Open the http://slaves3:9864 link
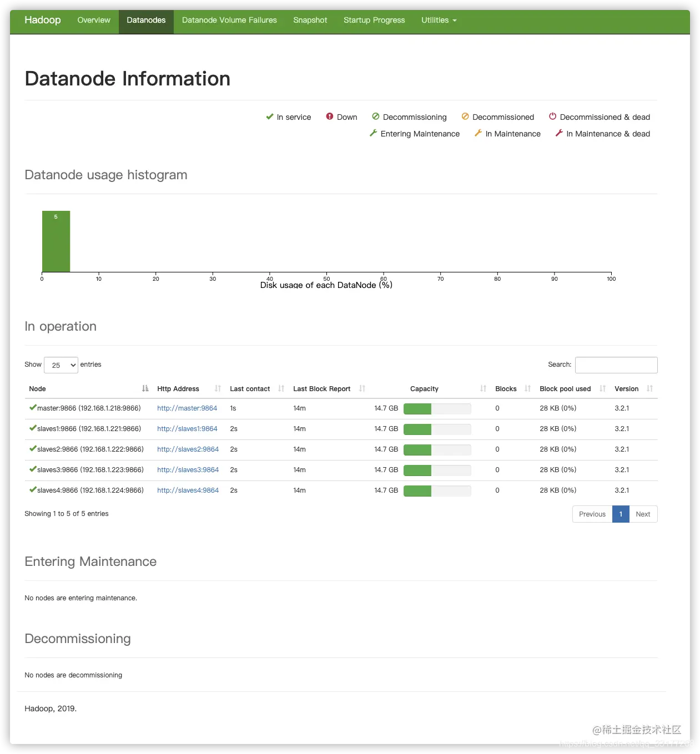Image resolution: width=700 pixels, height=754 pixels. 188,470
